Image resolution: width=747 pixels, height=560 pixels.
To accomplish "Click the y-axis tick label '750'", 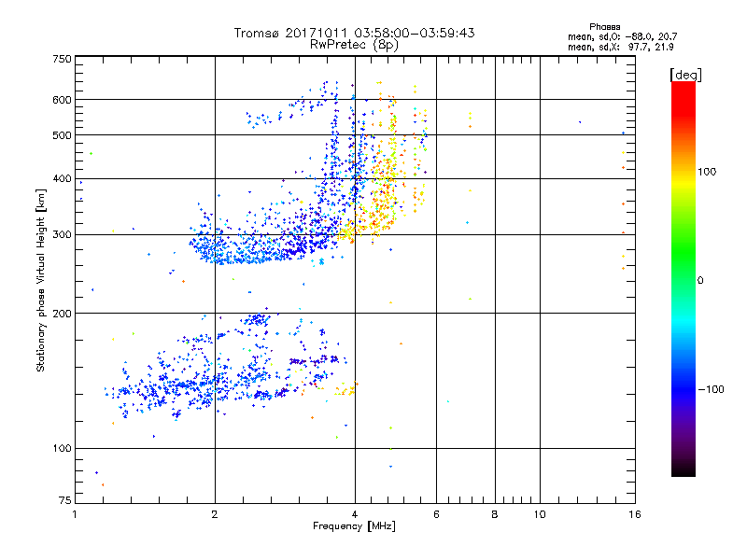I will 63,59.
